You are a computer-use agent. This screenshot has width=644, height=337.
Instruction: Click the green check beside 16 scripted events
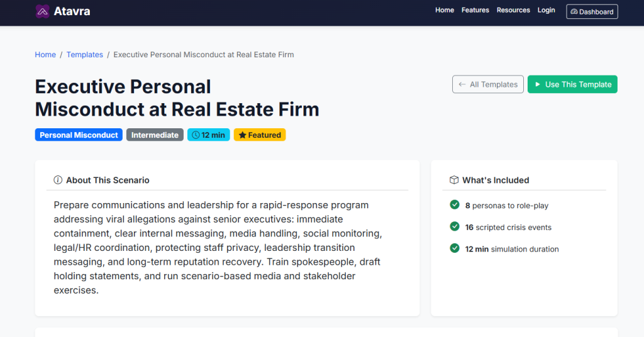pos(455,227)
